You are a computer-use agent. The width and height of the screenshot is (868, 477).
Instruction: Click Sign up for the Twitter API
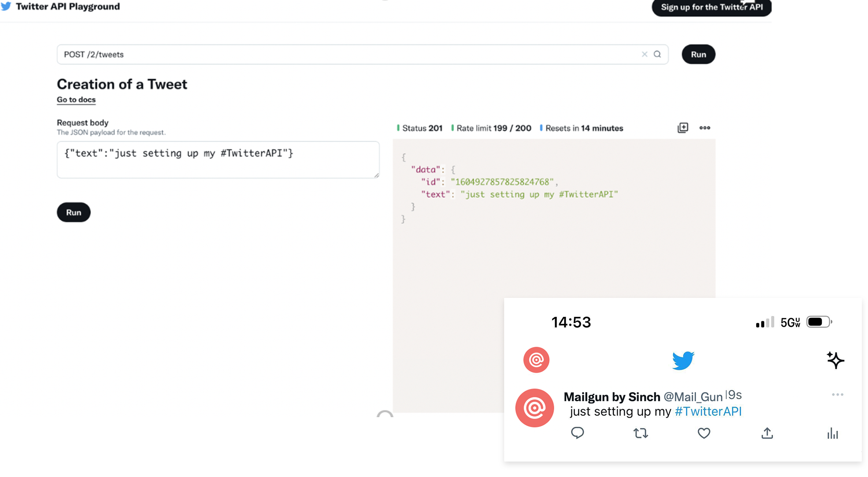pos(711,7)
